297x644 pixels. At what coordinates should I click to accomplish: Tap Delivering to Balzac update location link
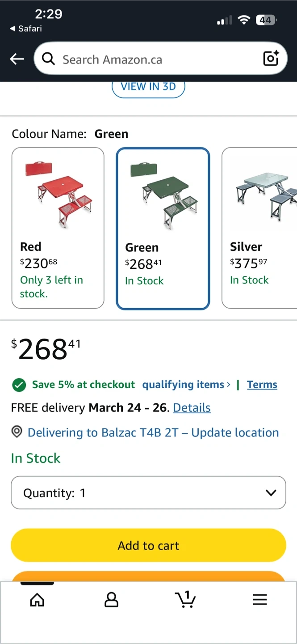(x=153, y=432)
